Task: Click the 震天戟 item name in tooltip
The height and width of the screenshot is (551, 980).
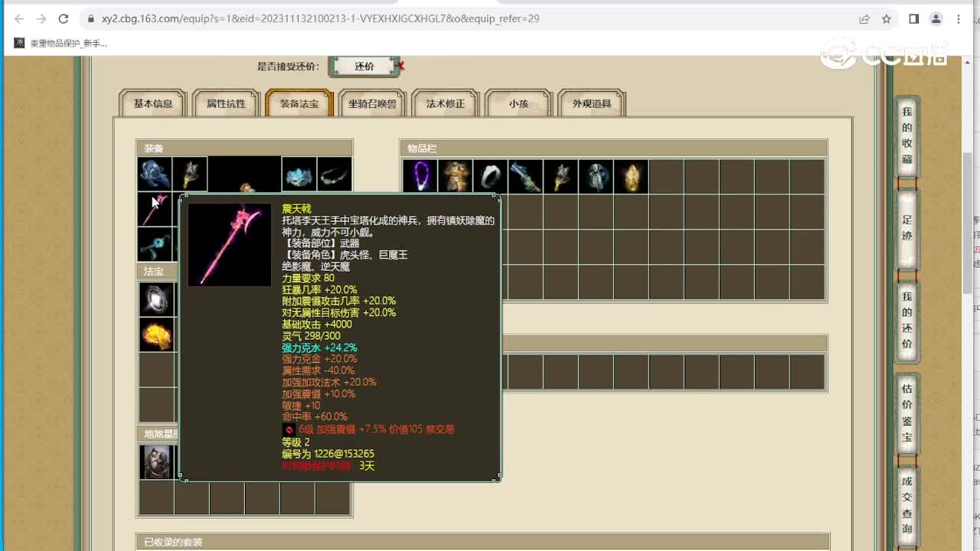Action: [296, 209]
